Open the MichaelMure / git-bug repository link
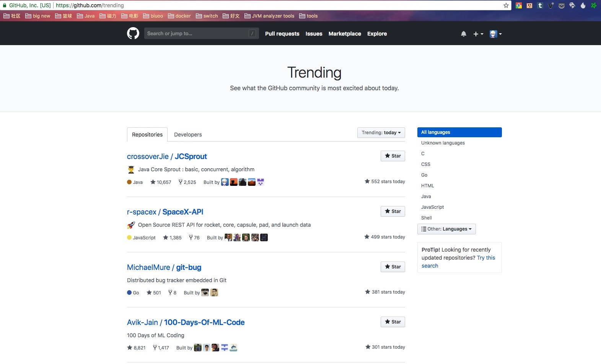 pyautogui.click(x=164, y=267)
